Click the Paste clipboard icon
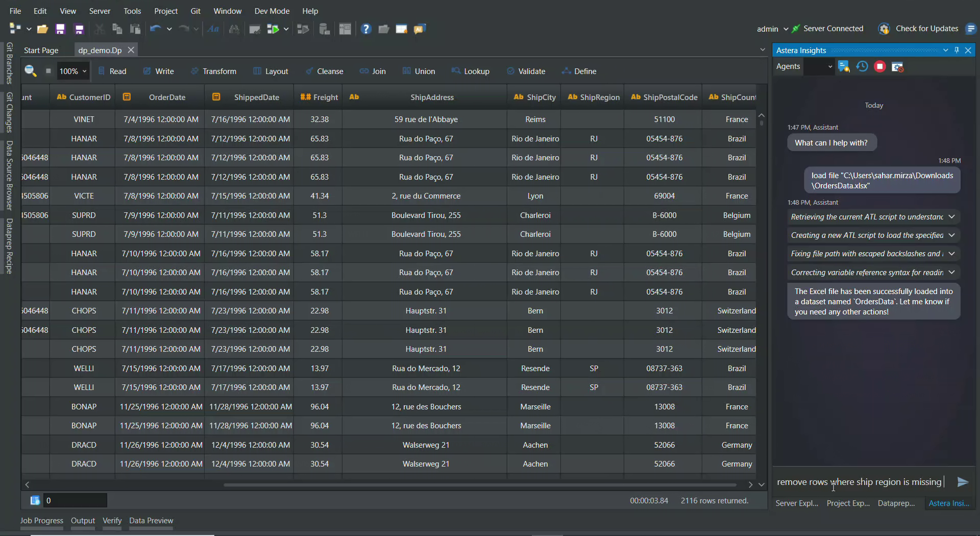The image size is (980, 536). pyautogui.click(x=135, y=29)
